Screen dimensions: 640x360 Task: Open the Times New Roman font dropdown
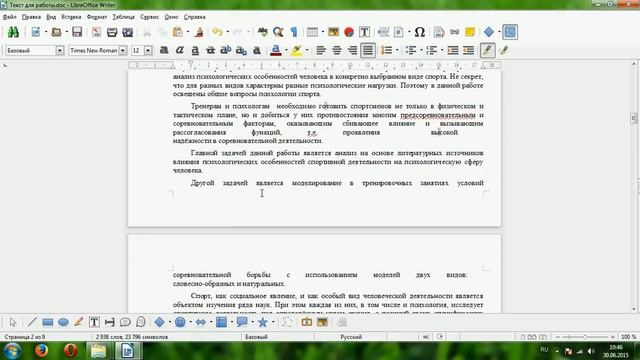tap(123, 50)
